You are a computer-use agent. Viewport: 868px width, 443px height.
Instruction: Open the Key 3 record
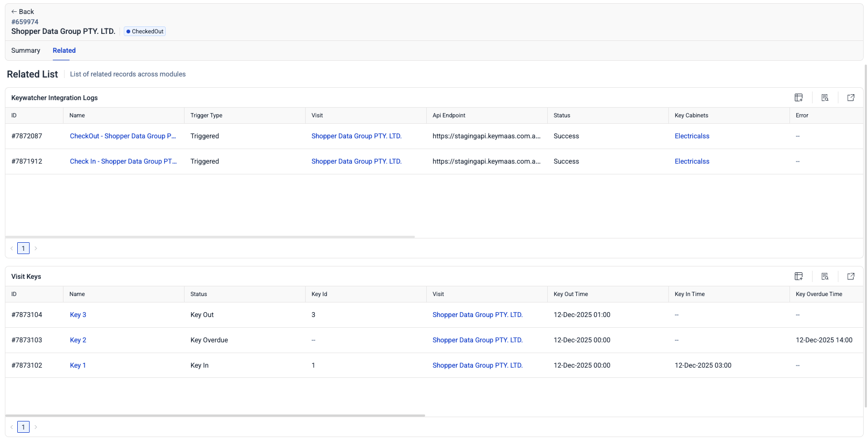[x=78, y=315]
